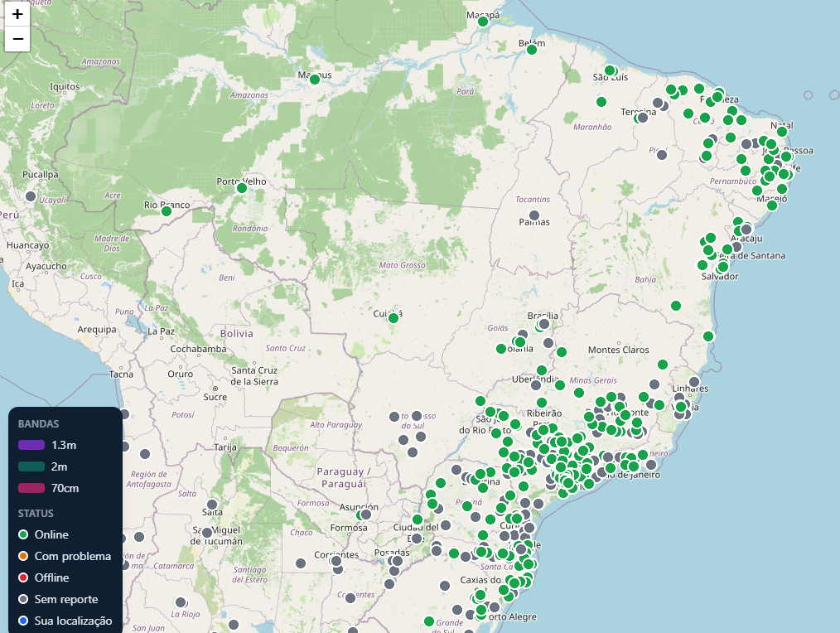Click the Cochabamba city label

coord(198,349)
